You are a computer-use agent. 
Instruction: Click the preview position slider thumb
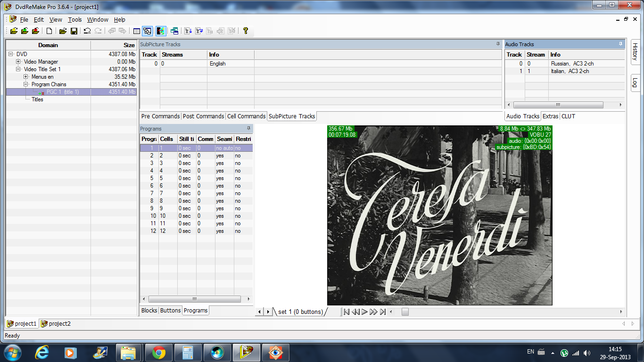[405, 312]
